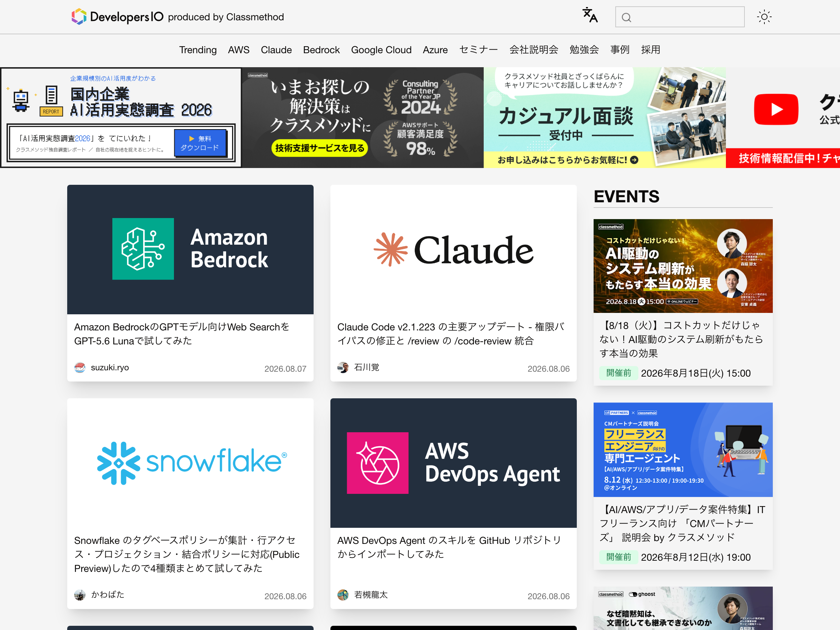Open the Consulting Partner 2024 Classmethod banner
The width and height of the screenshot is (840, 630).
pyautogui.click(x=363, y=118)
